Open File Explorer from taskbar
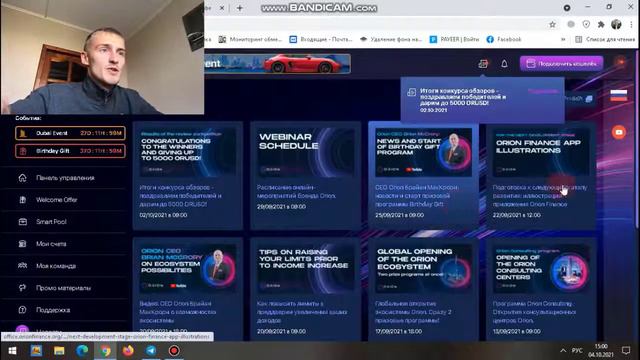The width and height of the screenshot is (640, 360). (59, 351)
